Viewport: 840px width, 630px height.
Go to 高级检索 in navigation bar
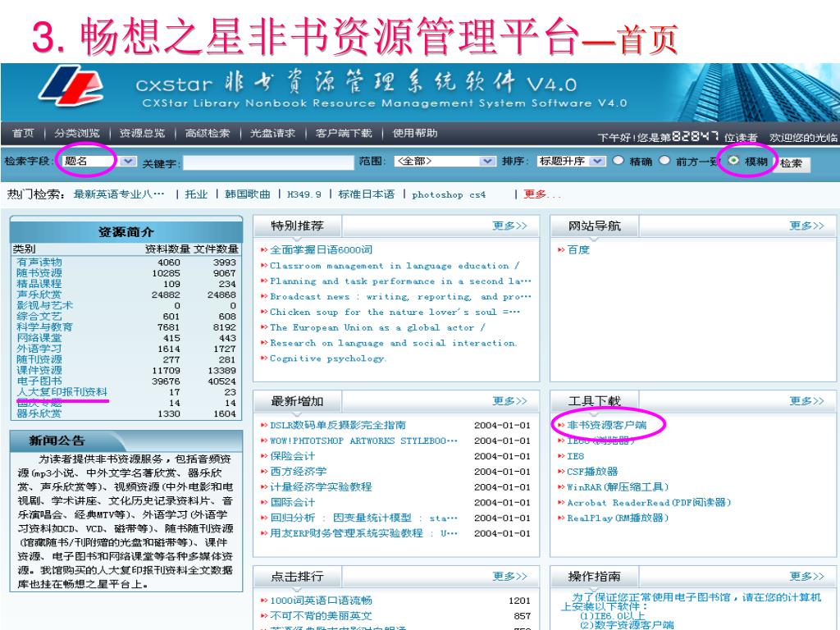[x=208, y=134]
